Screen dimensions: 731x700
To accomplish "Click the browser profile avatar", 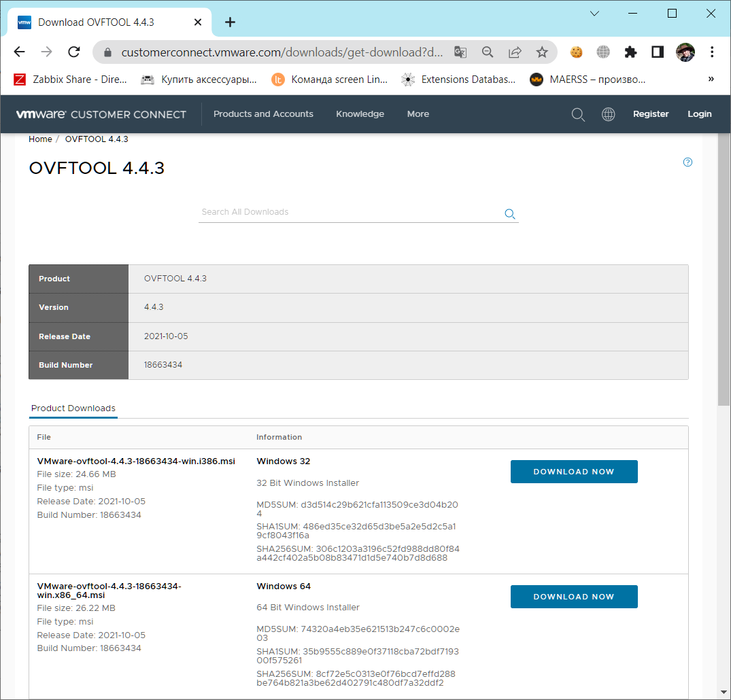I will tap(685, 52).
